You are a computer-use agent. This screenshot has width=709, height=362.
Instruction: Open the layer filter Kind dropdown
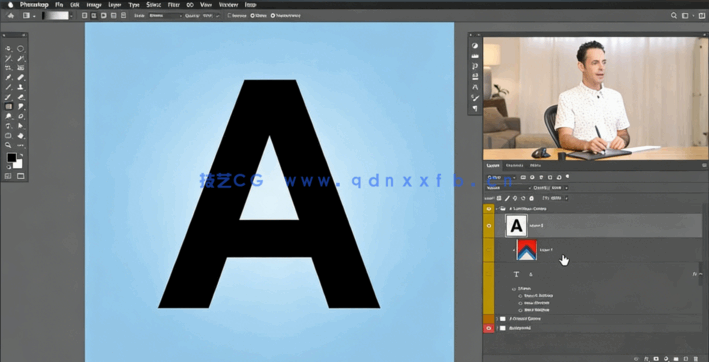tap(501, 177)
